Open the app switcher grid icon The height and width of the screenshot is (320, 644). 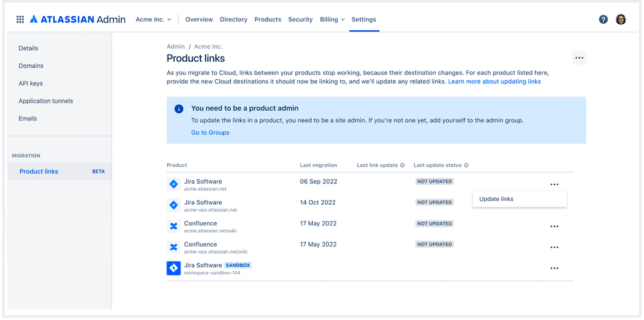tap(20, 19)
